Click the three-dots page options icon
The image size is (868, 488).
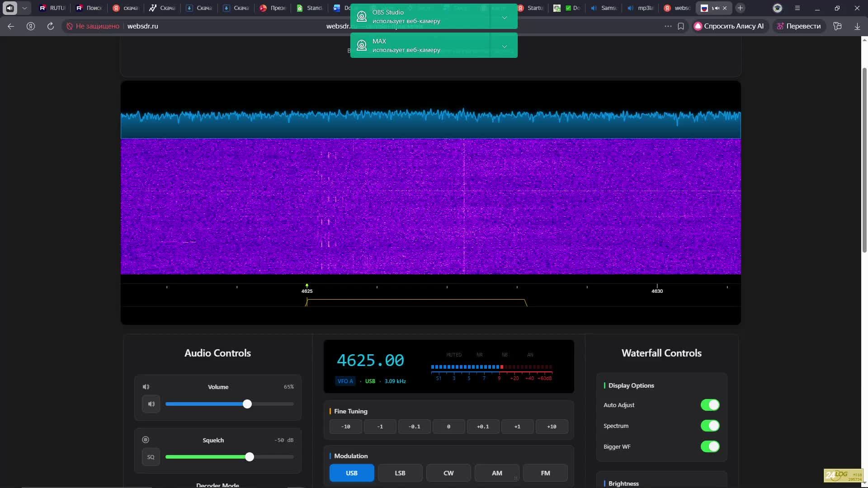coord(668,26)
